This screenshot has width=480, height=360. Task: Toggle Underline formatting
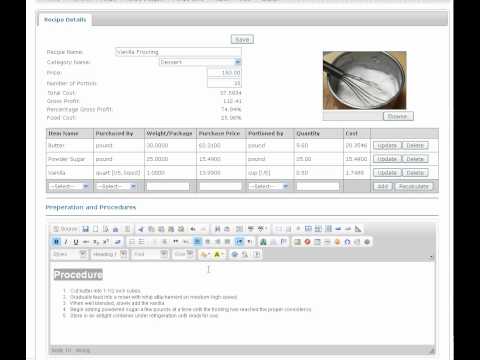tap(76, 242)
